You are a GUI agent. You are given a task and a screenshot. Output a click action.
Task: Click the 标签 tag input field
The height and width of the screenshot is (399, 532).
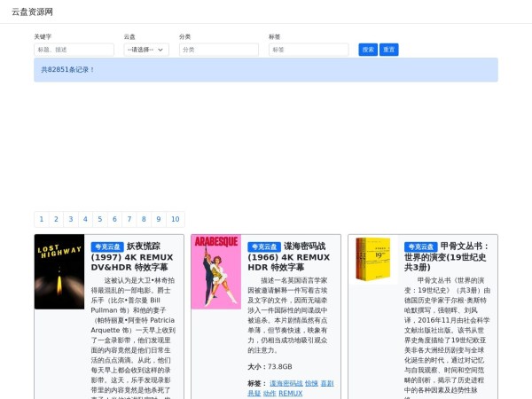tap(309, 50)
